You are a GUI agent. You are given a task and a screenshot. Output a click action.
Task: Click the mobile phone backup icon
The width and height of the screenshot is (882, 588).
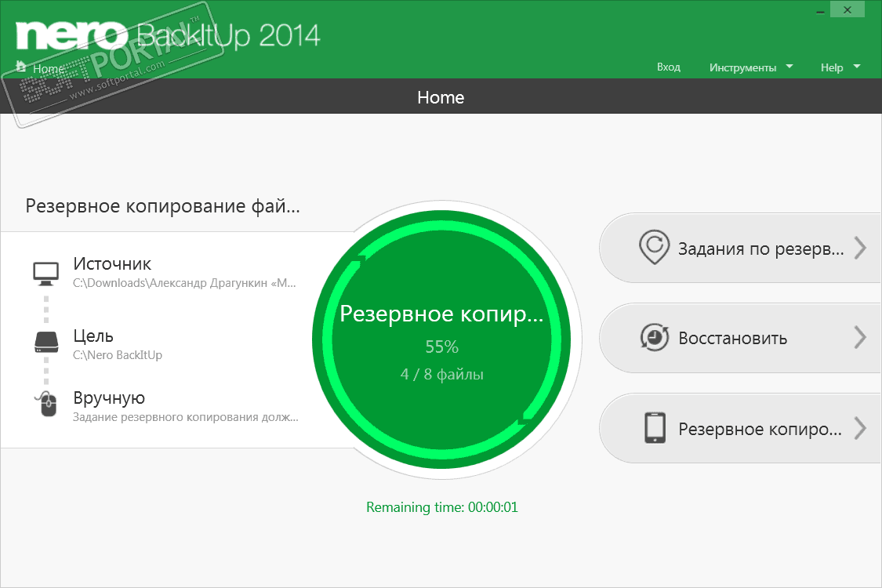[655, 428]
